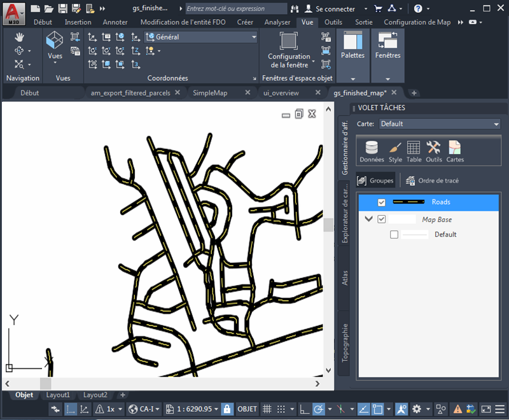Click the Save disk icon
The width and height of the screenshot is (509, 420).
[62, 8]
